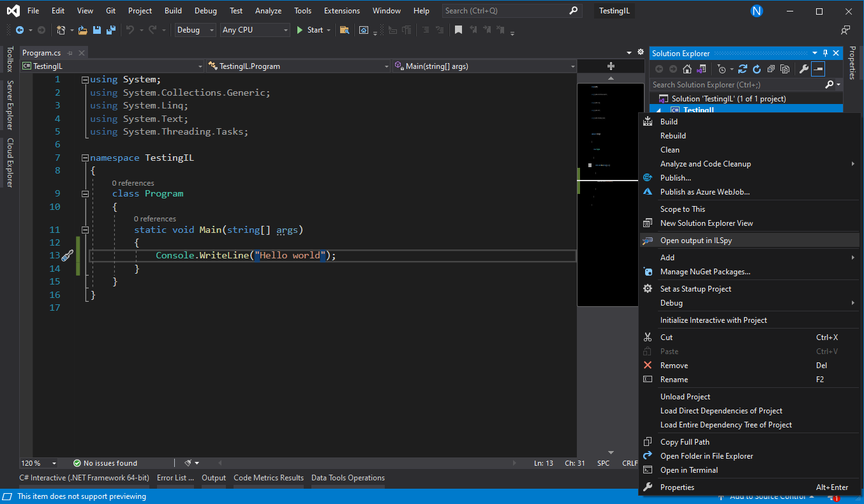Click the Undo arrow in toolbar

[130, 30]
